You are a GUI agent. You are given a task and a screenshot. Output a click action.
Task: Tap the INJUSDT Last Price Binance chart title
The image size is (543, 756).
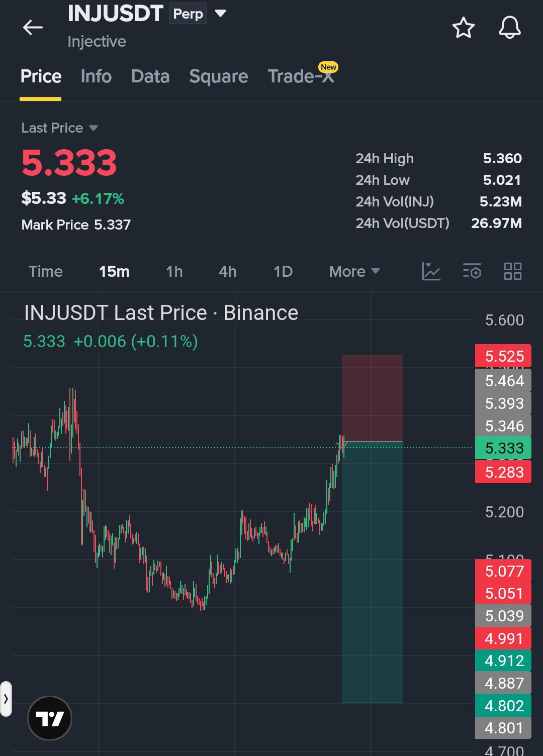(x=161, y=313)
